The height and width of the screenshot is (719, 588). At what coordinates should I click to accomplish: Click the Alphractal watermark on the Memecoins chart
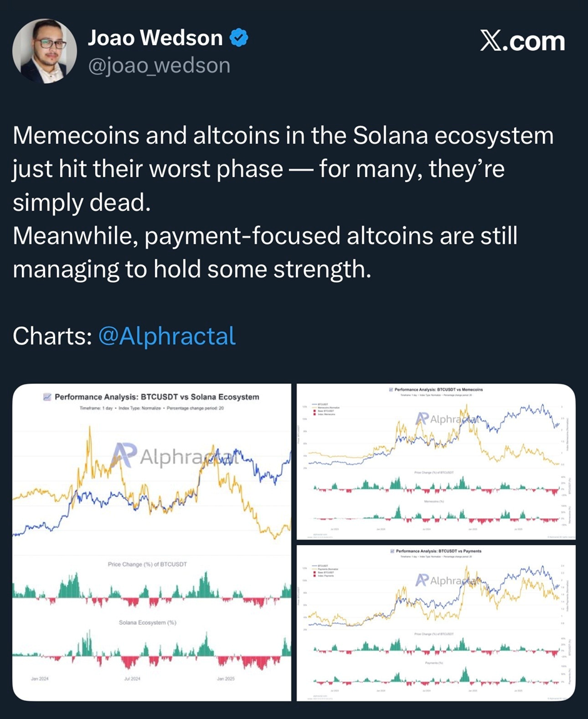[x=424, y=418]
